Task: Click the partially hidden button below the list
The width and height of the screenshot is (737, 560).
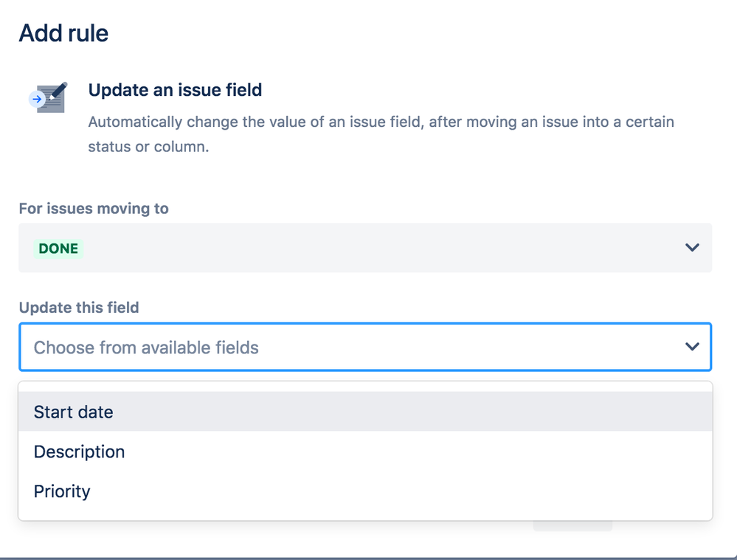Action: [x=572, y=526]
